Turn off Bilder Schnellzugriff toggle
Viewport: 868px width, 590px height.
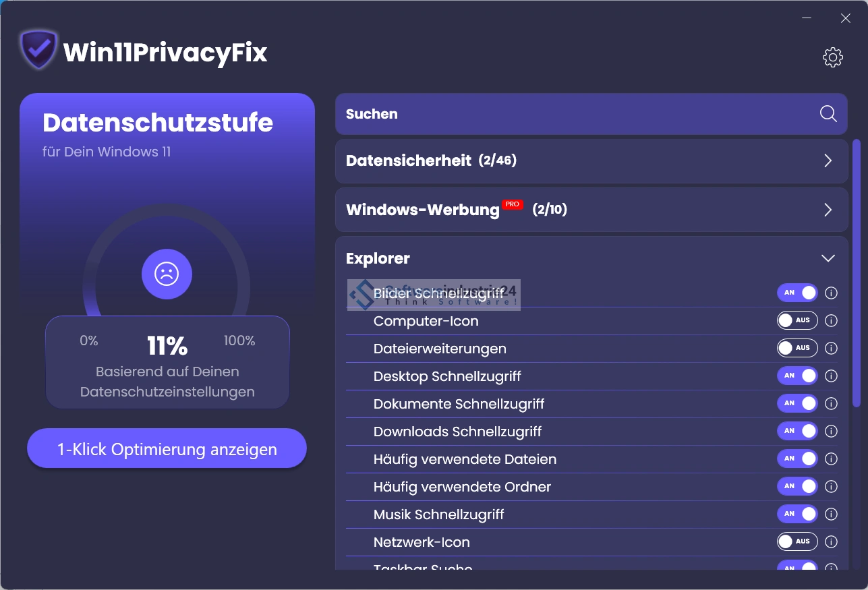coord(797,293)
